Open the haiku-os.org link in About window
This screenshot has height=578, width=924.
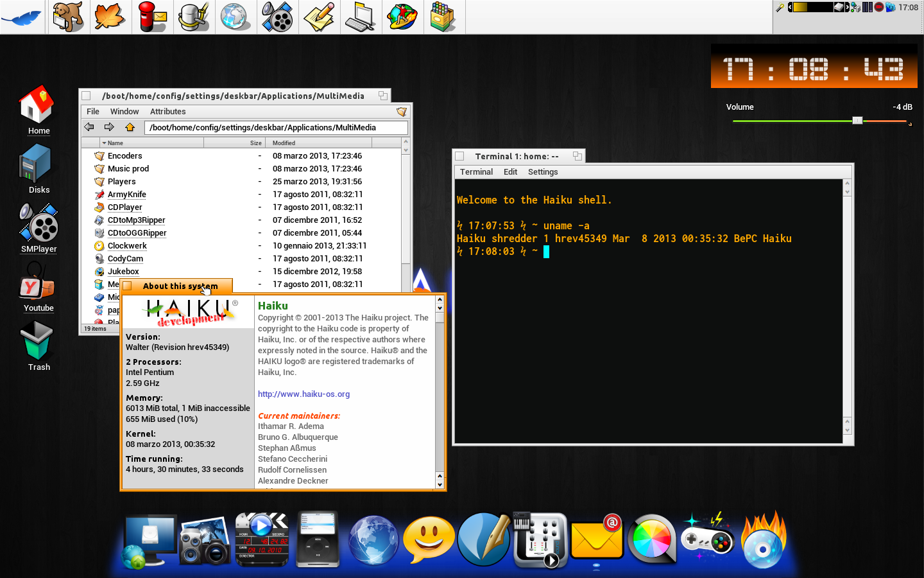coord(304,394)
